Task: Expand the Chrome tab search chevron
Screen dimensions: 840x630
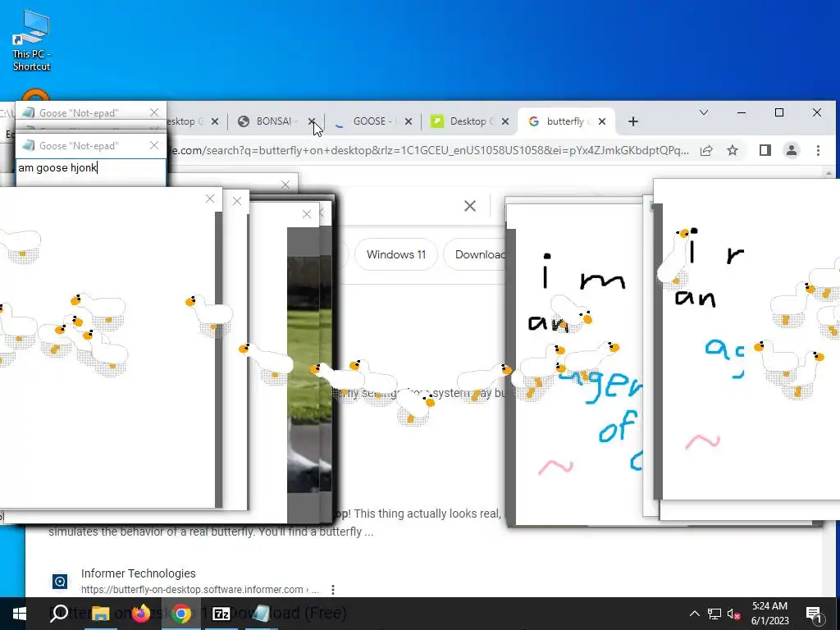Action: point(703,112)
